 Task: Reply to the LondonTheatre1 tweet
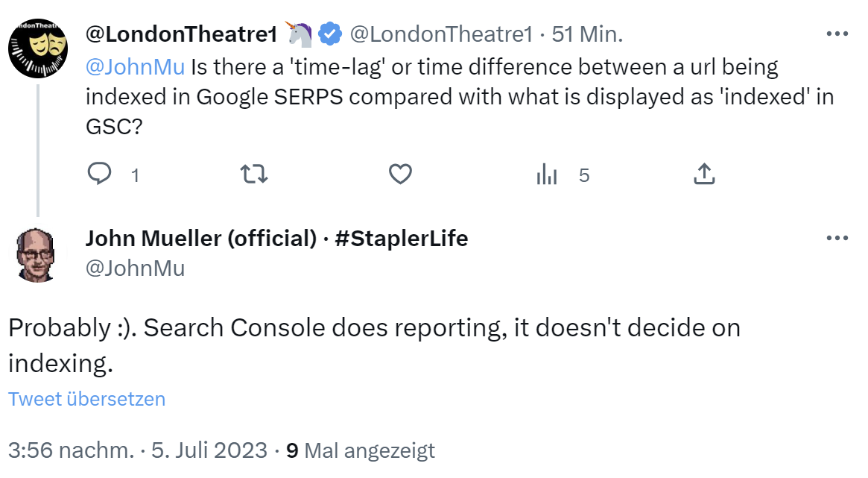coord(100,174)
